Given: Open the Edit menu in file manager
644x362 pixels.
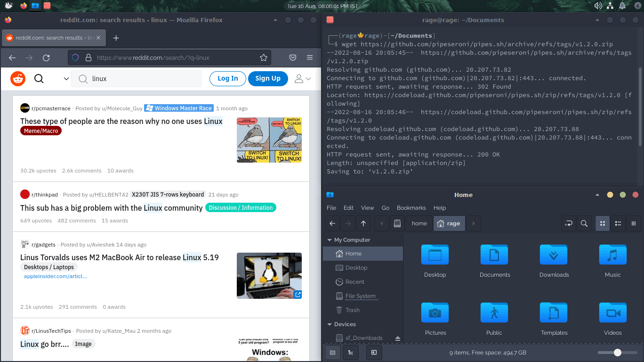Looking at the screenshot, I should pyautogui.click(x=348, y=208).
